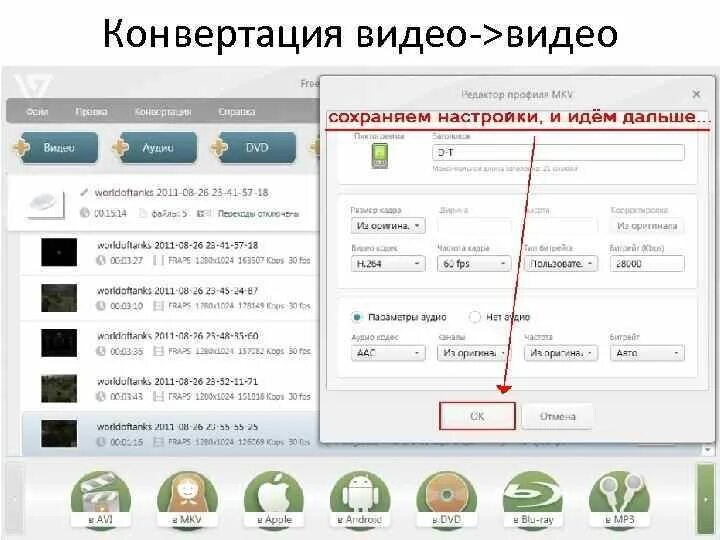This screenshot has width=720, height=540.
Task: Click the 'DVD' add button
Action: (x=257, y=147)
